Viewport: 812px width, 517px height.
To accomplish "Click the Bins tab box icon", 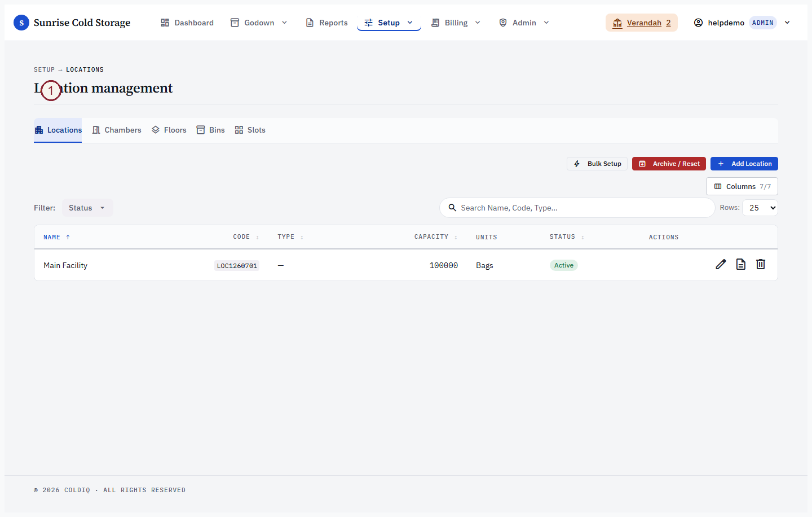I will tap(200, 130).
